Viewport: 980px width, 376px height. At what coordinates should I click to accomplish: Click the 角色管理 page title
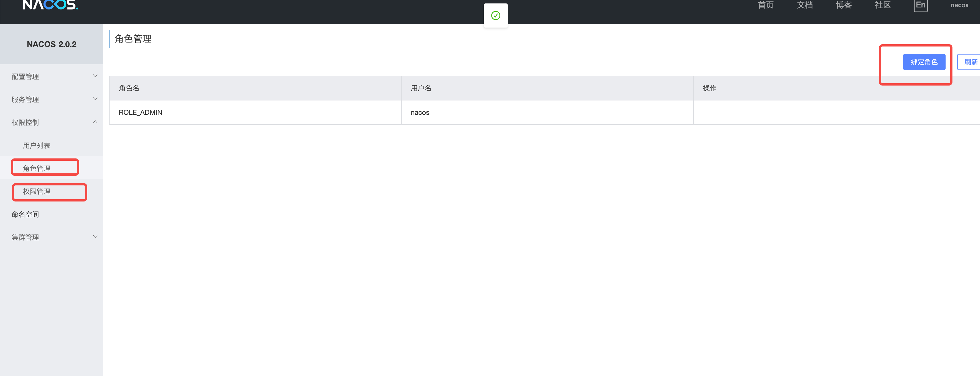(x=133, y=39)
